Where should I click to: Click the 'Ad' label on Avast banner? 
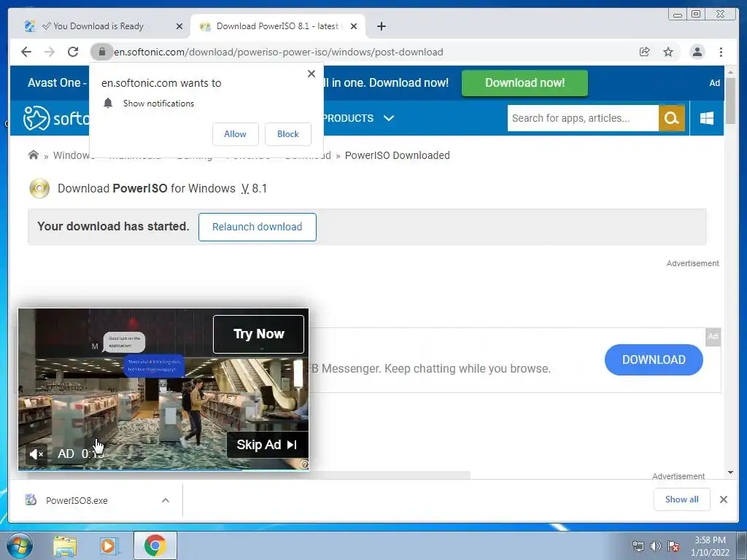(715, 83)
